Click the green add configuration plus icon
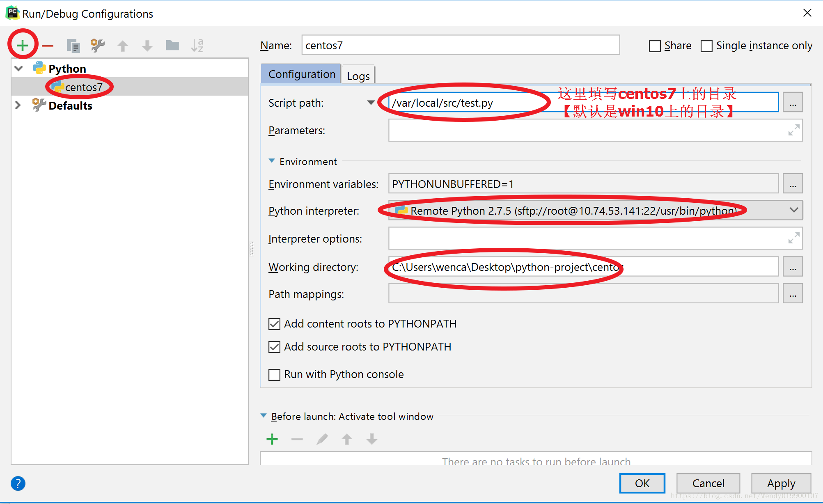This screenshot has height=504, width=823. [x=23, y=45]
